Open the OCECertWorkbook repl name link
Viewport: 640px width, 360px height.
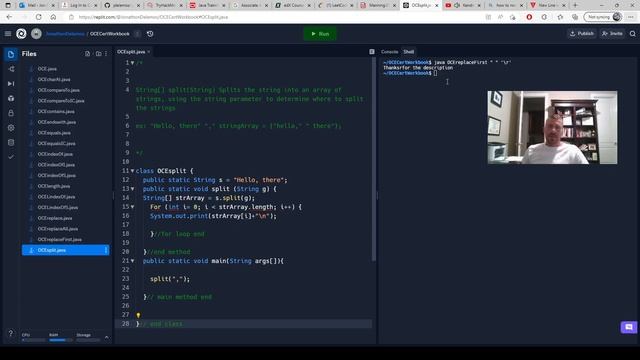click(x=110, y=34)
